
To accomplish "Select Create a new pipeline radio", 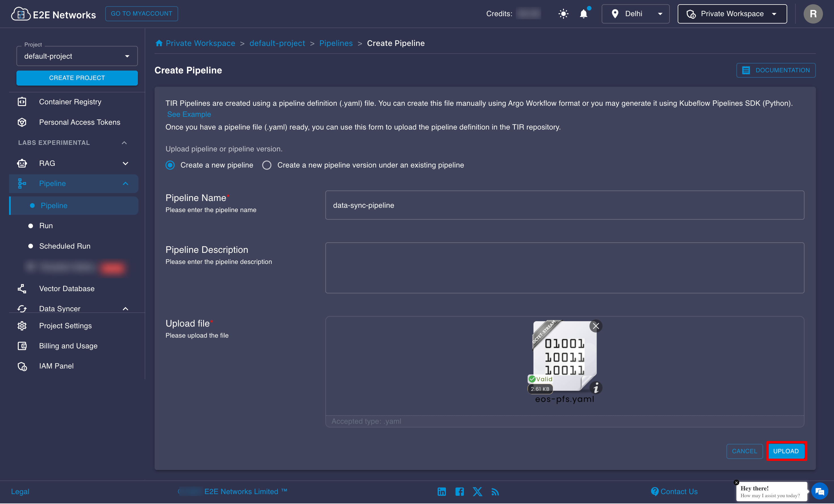I will 170,165.
